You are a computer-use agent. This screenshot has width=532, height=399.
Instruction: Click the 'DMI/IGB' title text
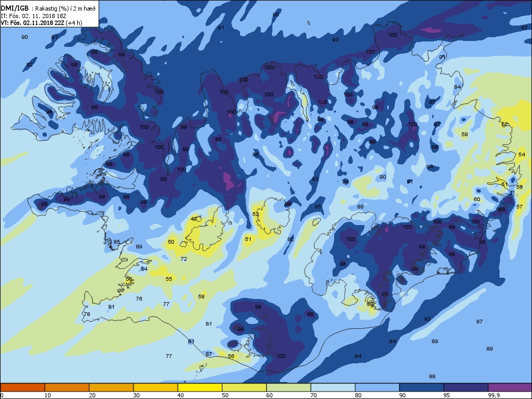(x=15, y=9)
